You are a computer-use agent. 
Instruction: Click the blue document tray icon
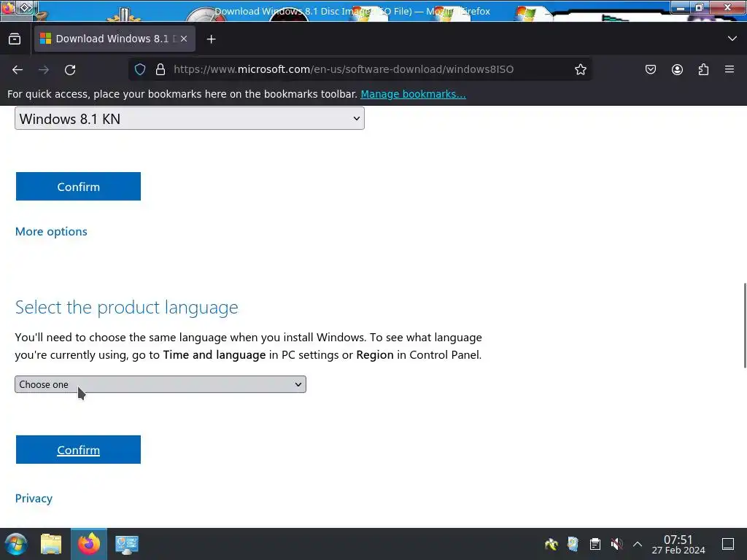pos(573,544)
